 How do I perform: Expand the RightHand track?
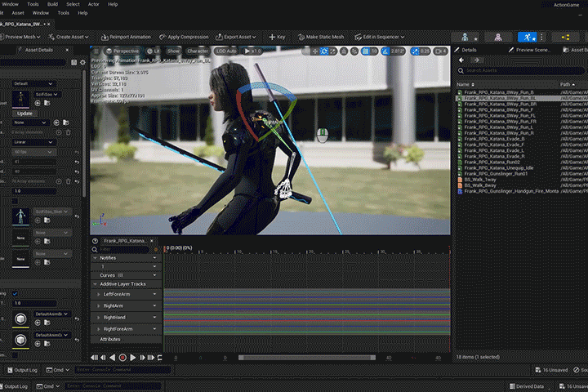(99, 318)
